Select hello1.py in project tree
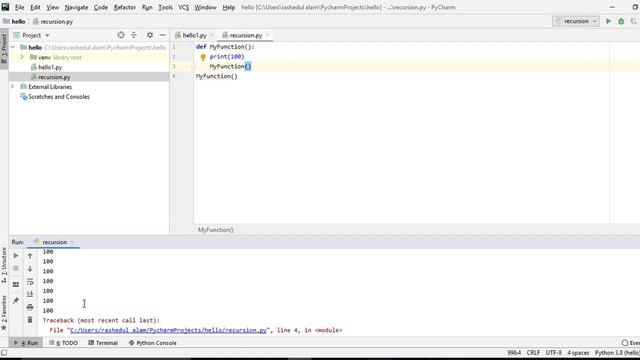The image size is (640, 360). click(x=50, y=67)
